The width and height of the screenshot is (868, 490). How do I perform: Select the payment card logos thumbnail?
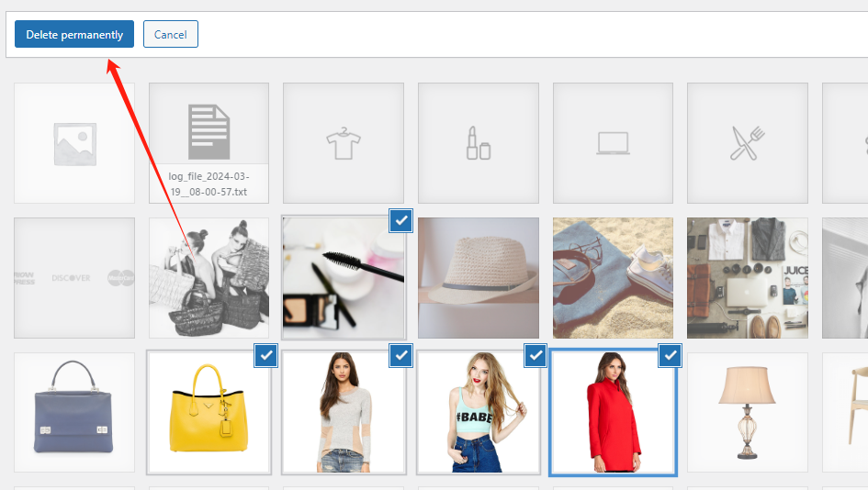pos(74,278)
